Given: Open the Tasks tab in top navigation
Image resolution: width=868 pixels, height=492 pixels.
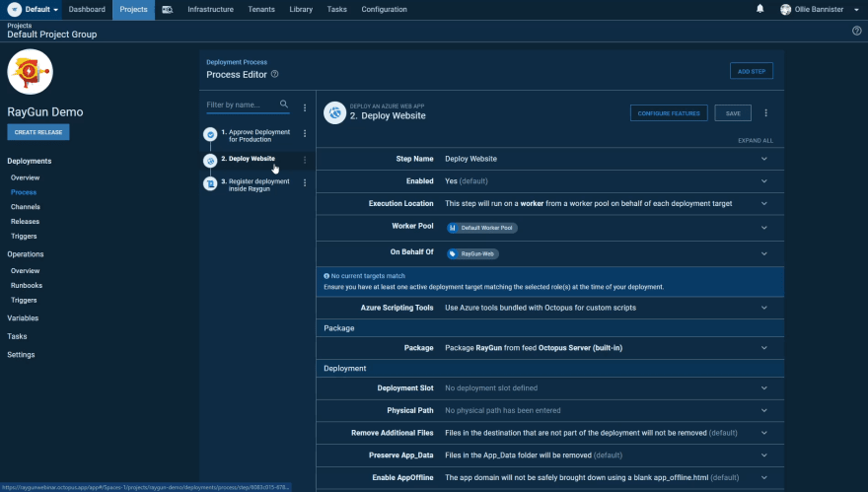Looking at the screenshot, I should tap(336, 10).
